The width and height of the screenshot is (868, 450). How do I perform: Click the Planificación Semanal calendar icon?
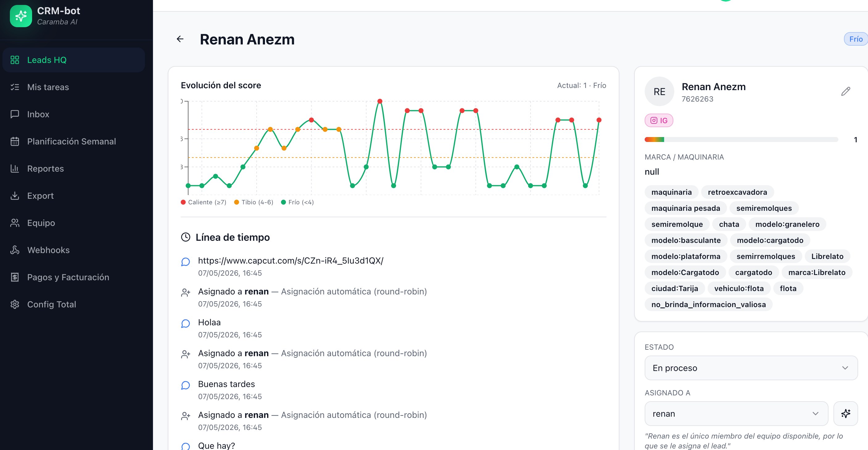(15, 141)
